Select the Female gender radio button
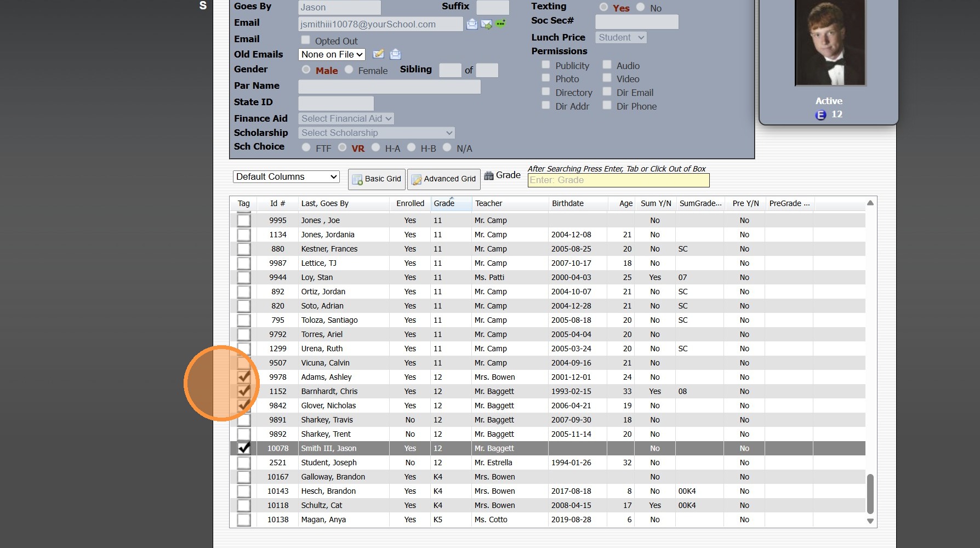980x548 pixels. click(x=349, y=70)
